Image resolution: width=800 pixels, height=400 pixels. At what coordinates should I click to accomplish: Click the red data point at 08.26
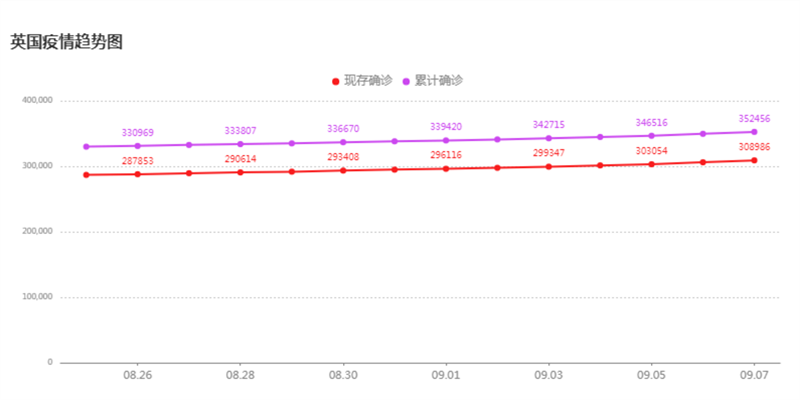tap(137, 174)
